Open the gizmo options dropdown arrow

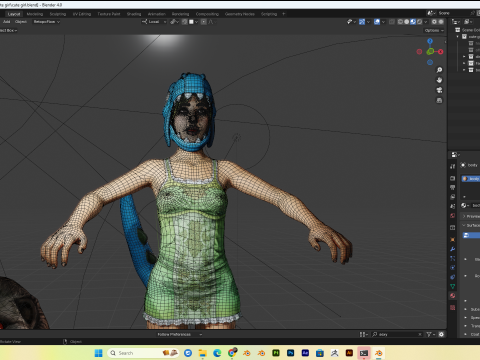(368, 22)
